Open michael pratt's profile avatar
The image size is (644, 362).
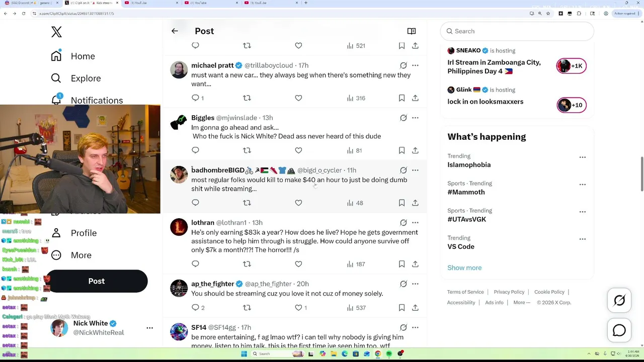click(179, 70)
